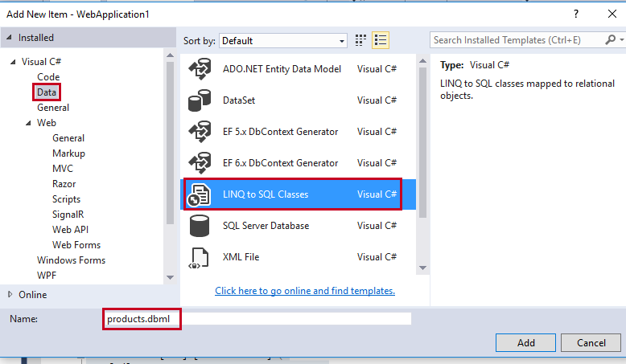Click the template list scrollbar thumb
The width and height of the screenshot is (626, 364).
pos(422,142)
